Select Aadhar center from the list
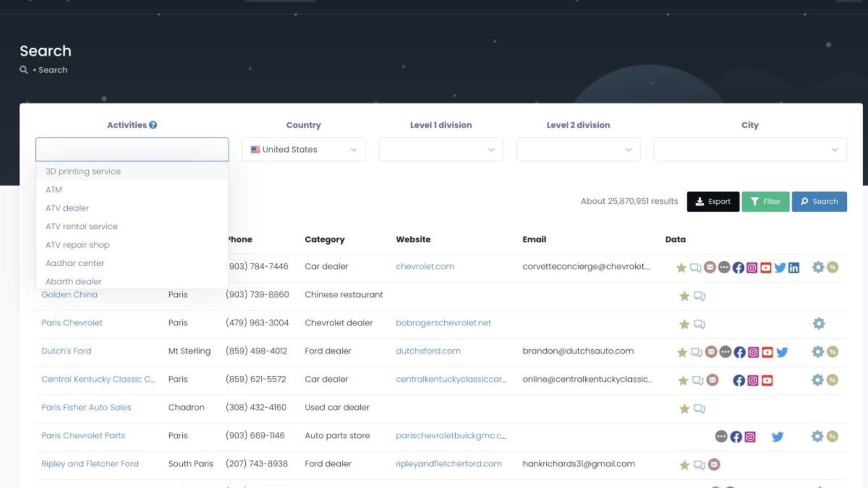 coord(132,264)
